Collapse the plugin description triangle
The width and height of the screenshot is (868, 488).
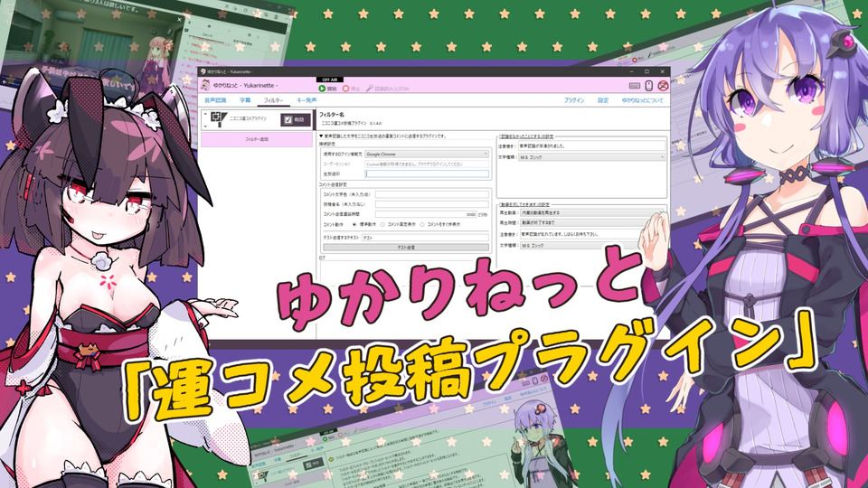click(x=321, y=136)
